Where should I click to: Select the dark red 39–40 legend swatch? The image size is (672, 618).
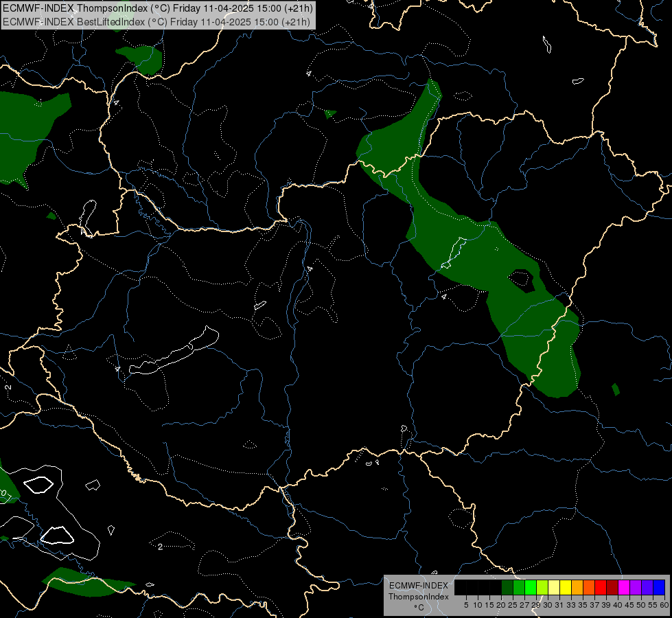612,587
